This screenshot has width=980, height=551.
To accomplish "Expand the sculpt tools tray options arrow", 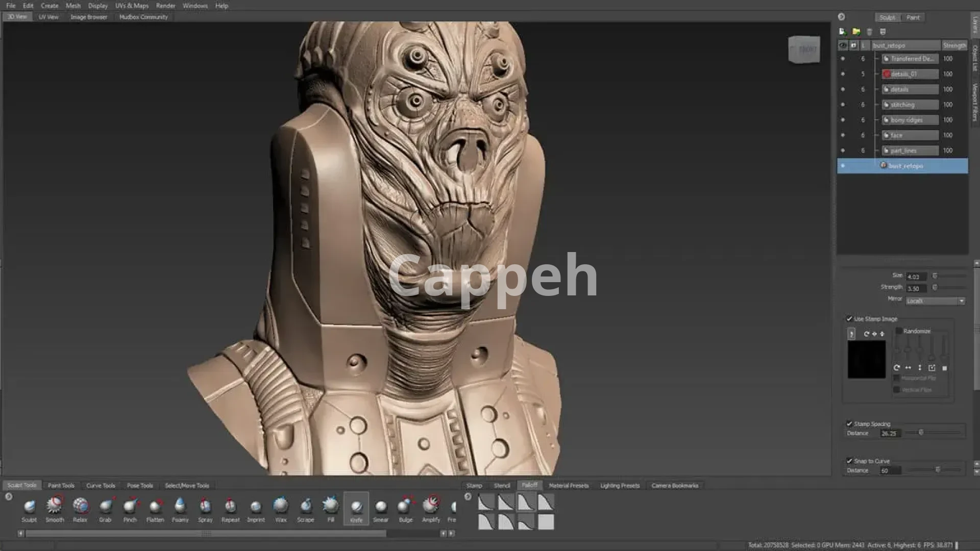I will (9, 496).
